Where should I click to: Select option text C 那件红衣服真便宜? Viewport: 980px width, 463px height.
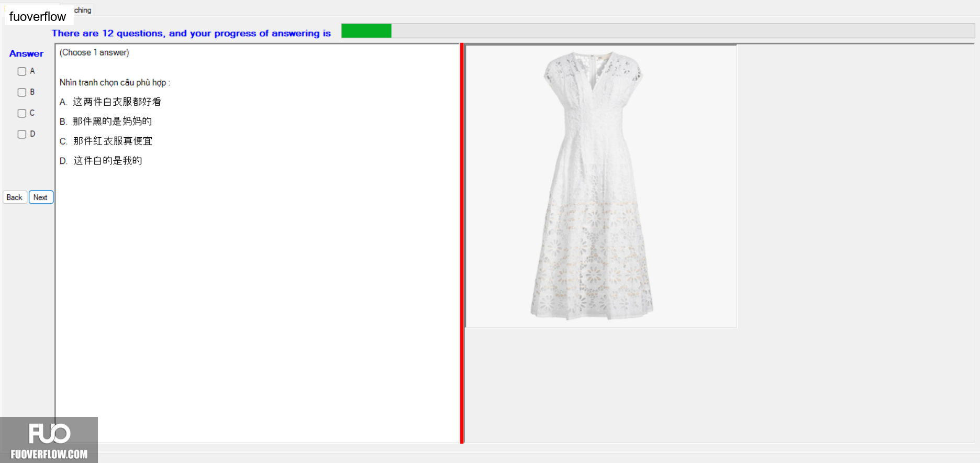(x=106, y=141)
